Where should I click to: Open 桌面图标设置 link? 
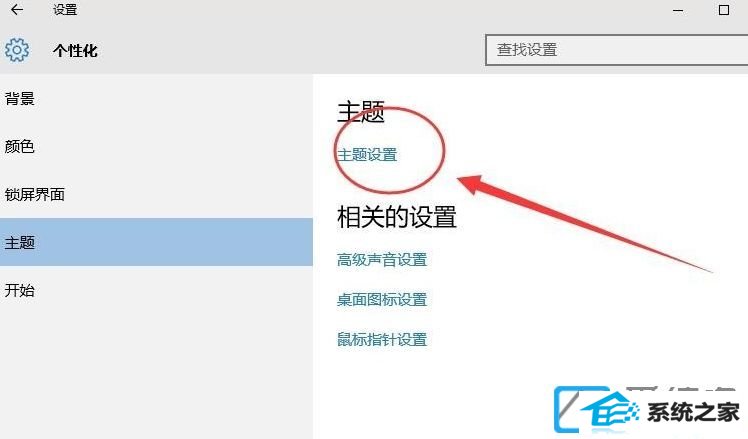[382, 300]
